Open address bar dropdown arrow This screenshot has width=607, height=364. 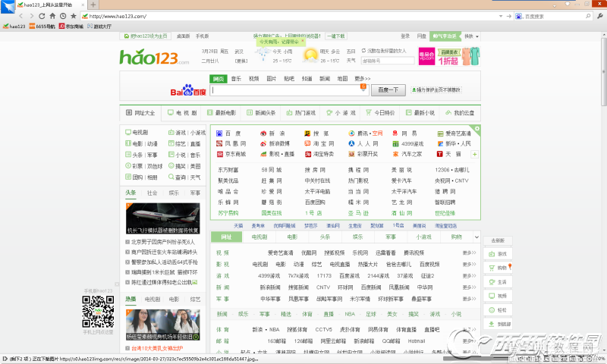[501, 16]
